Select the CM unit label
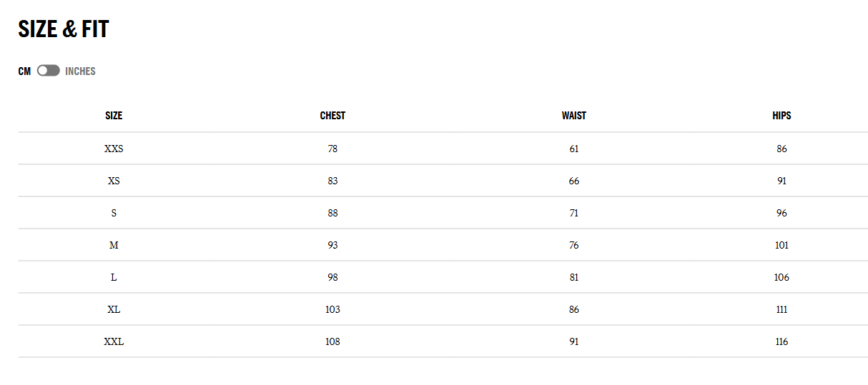The image size is (868, 385). click(24, 71)
